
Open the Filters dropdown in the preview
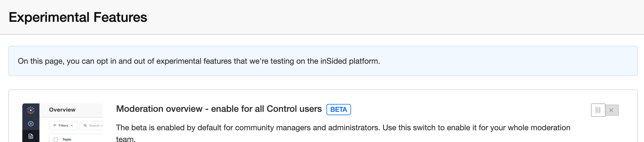click(x=63, y=126)
